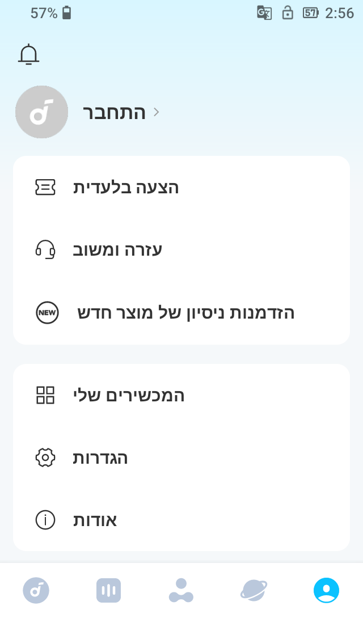
Task: Tap the battery indicator in the status bar
Action: click(x=66, y=12)
